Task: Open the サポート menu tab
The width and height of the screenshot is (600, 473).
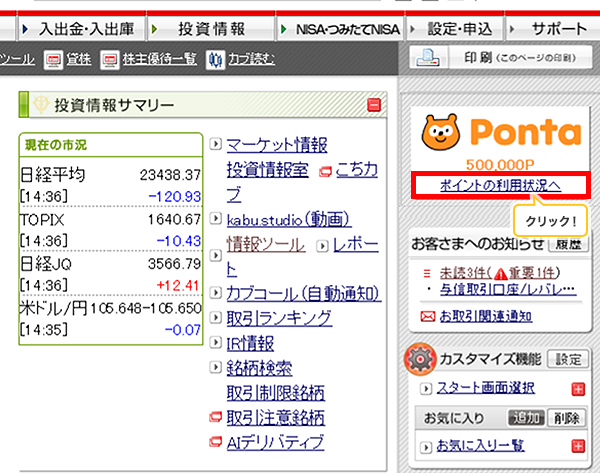Action: (x=553, y=29)
